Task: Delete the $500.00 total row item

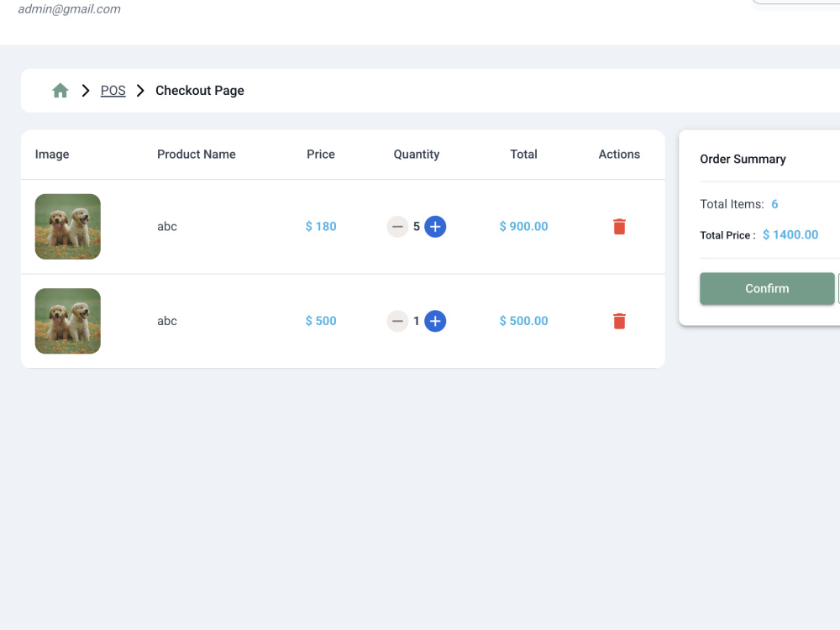Action: click(x=619, y=321)
